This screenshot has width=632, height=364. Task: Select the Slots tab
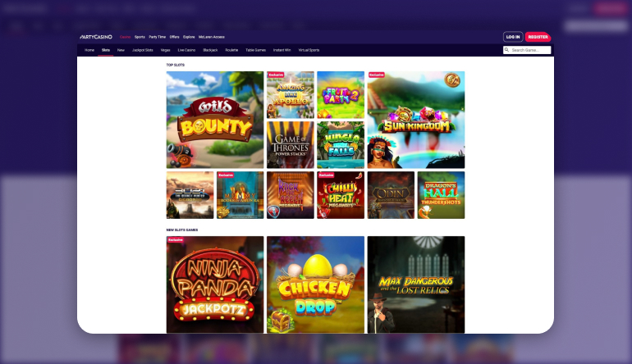tap(106, 50)
